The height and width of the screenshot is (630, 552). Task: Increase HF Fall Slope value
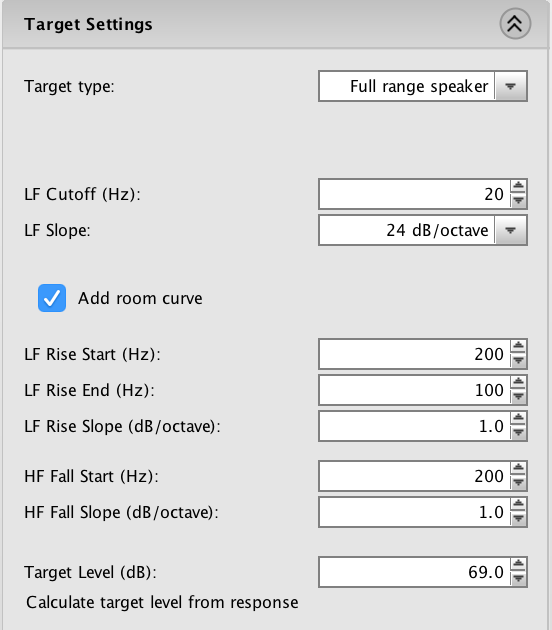(519, 505)
